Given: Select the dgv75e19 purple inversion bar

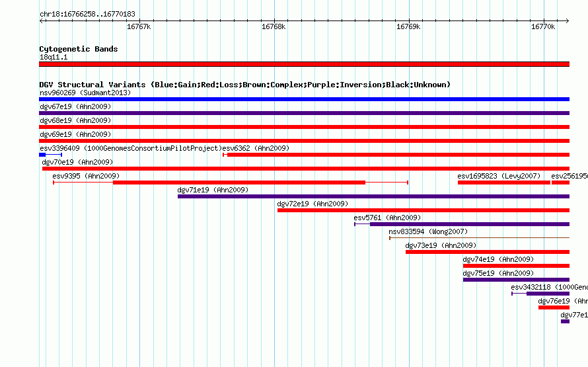Looking at the screenshot, I should [x=517, y=280].
